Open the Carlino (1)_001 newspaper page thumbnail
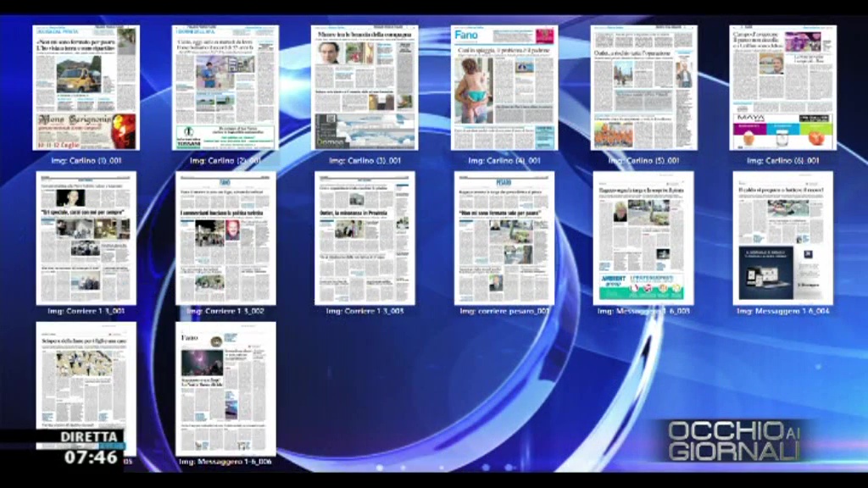The image size is (868, 488). 86,87
